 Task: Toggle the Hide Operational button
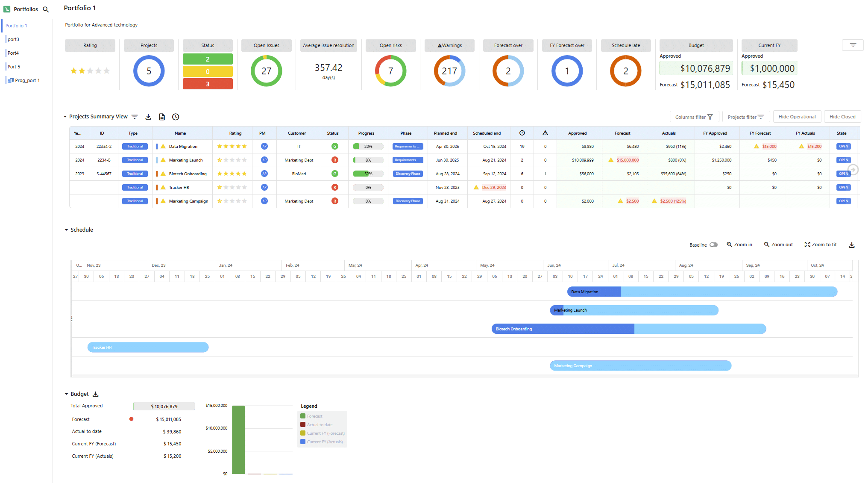[x=797, y=117]
